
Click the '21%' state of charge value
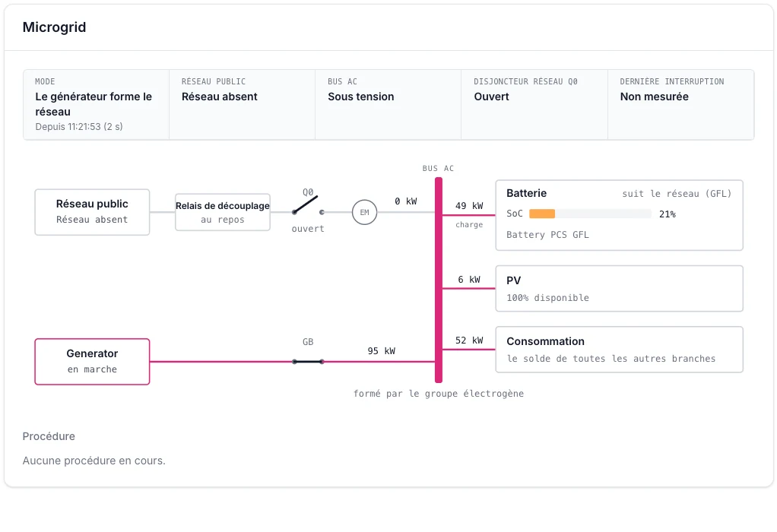[668, 214]
